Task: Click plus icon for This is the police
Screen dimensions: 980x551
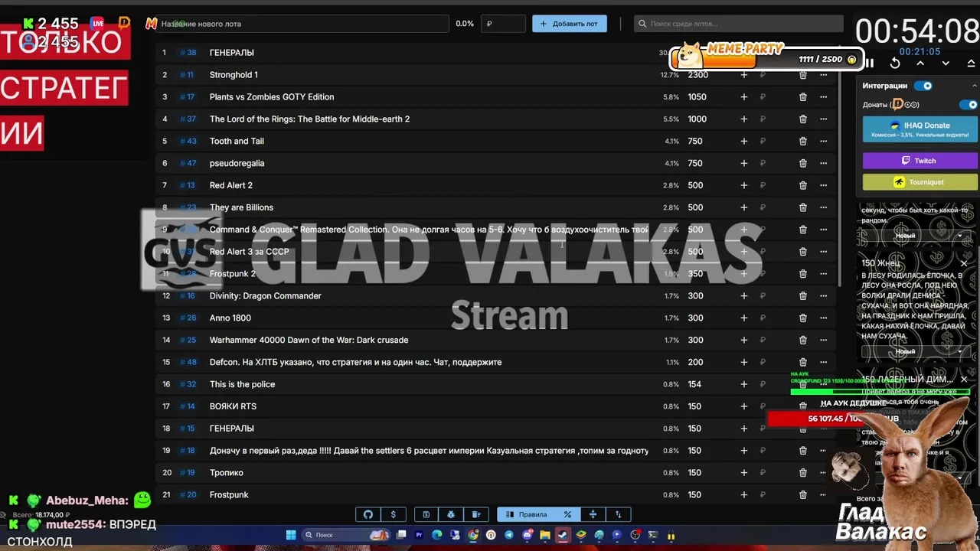Action: pyautogui.click(x=743, y=384)
